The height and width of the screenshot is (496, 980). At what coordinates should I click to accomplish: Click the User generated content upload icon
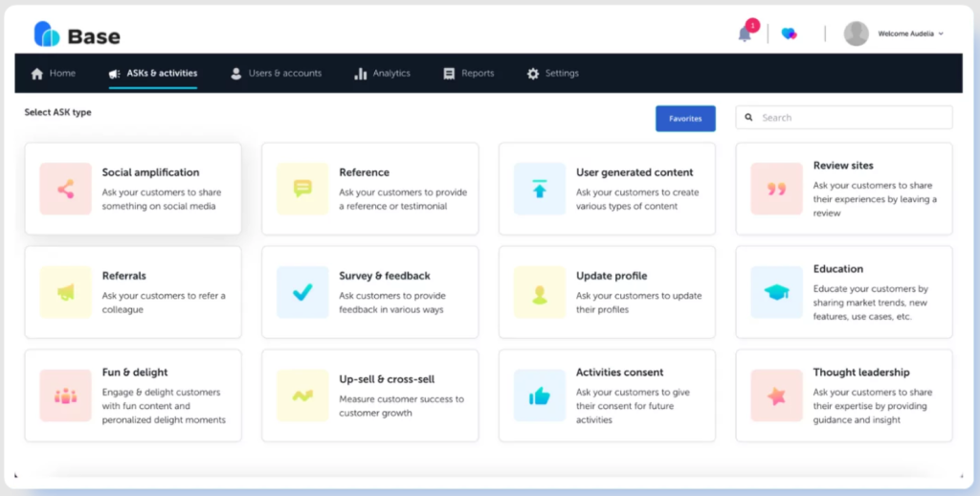pyautogui.click(x=540, y=189)
